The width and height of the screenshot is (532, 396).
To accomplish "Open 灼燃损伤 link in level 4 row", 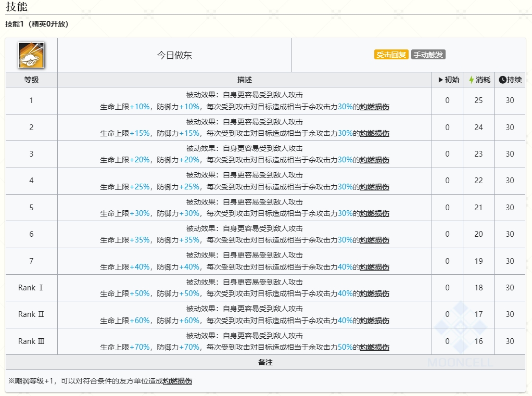I will [x=374, y=187].
